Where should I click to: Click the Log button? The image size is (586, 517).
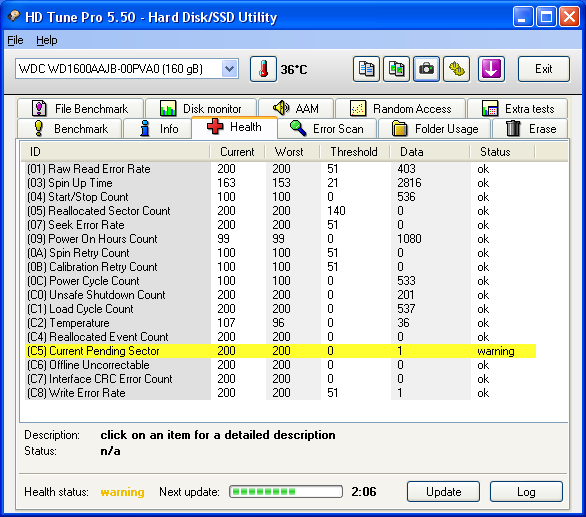tap(526, 492)
